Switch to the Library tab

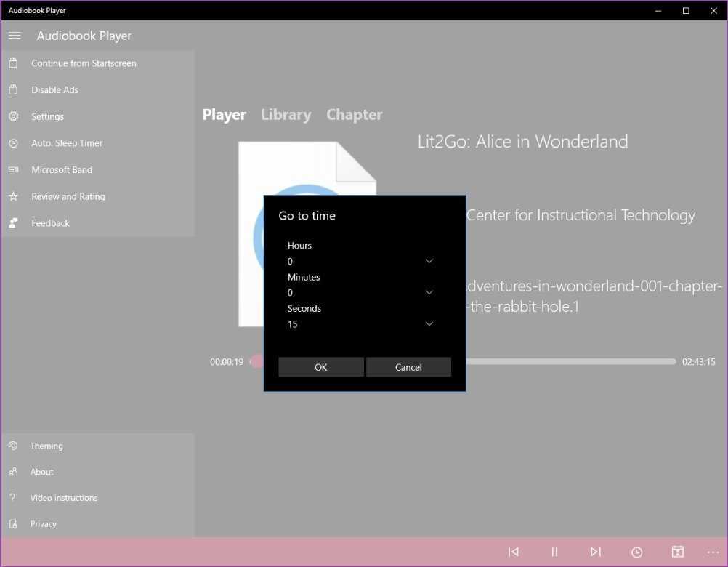coord(286,115)
